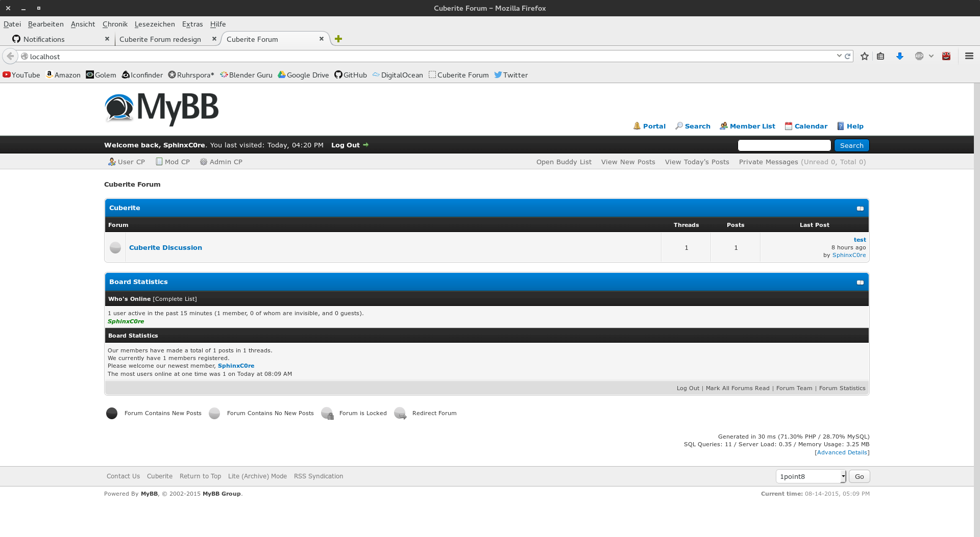Click the Portal bell icon
This screenshot has width=980, height=537.
(636, 126)
